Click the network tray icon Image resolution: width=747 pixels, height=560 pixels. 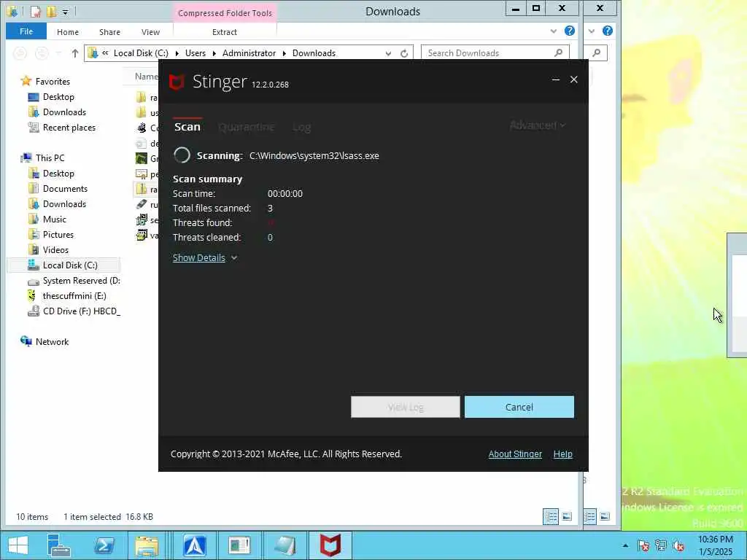[661, 545]
